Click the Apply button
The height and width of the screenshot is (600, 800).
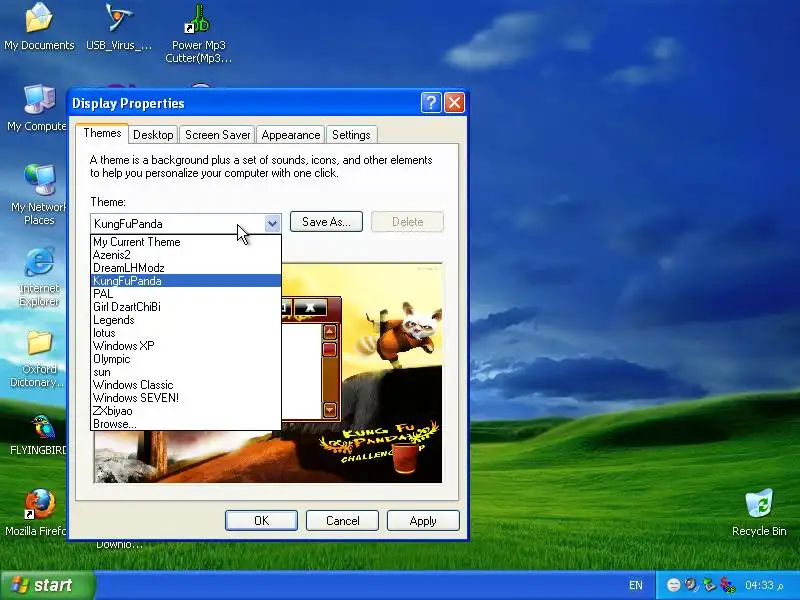coord(423,520)
